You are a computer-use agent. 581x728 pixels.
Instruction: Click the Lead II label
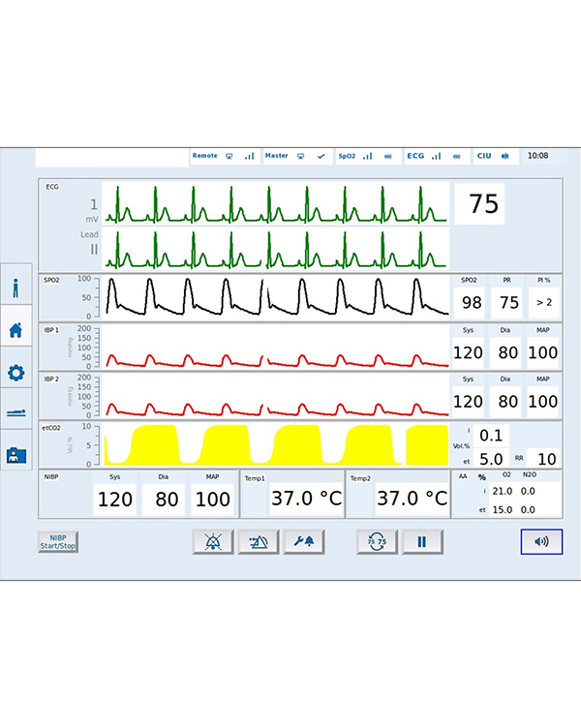[90, 242]
